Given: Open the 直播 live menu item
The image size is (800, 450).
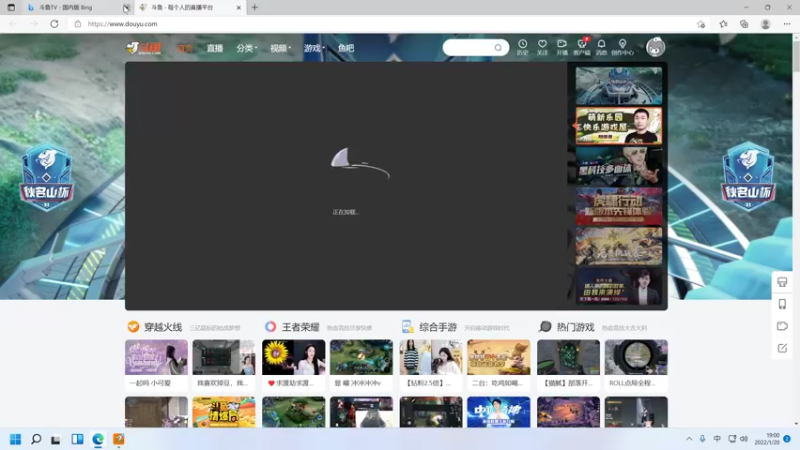Looking at the screenshot, I should coord(215,48).
